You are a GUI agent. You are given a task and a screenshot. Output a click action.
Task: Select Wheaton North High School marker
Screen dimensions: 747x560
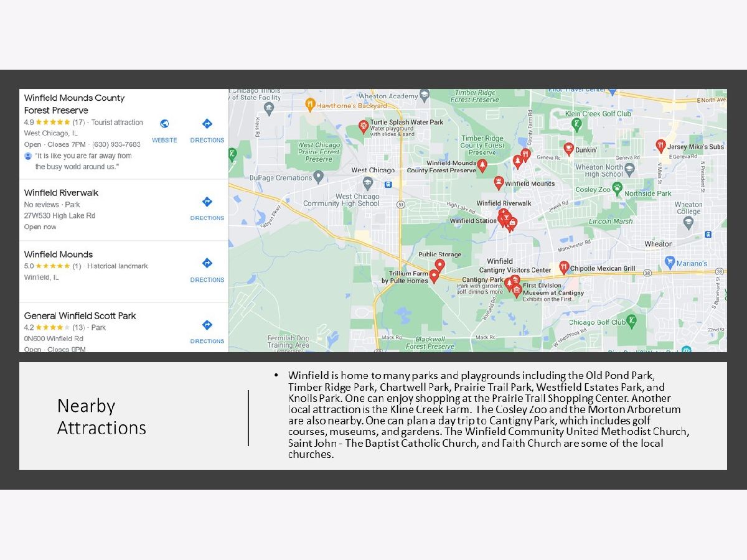click(629, 169)
